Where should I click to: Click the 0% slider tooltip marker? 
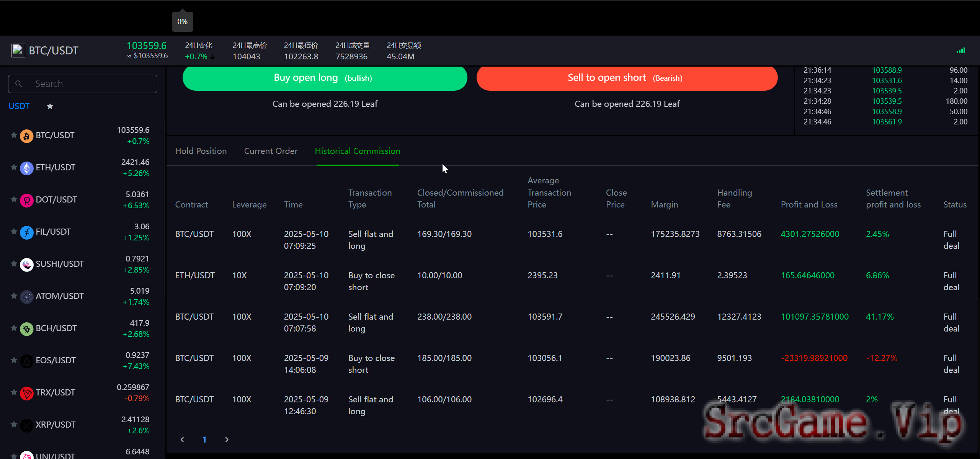tap(182, 21)
